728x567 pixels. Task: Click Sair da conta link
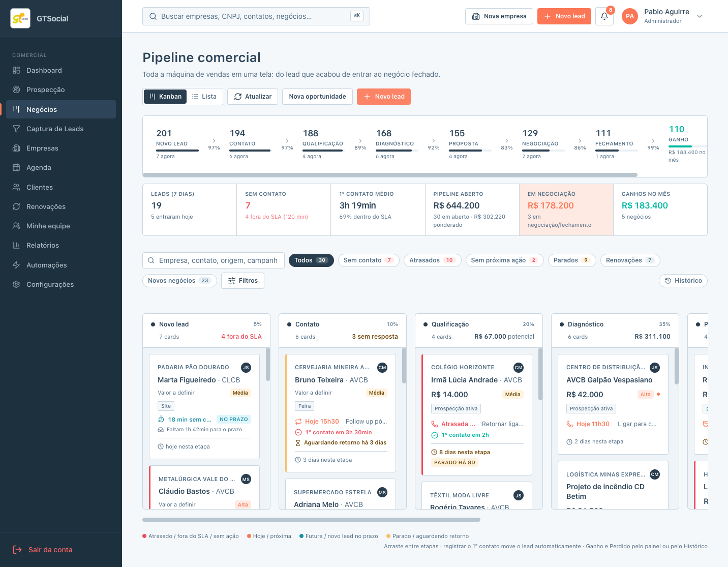point(50,550)
